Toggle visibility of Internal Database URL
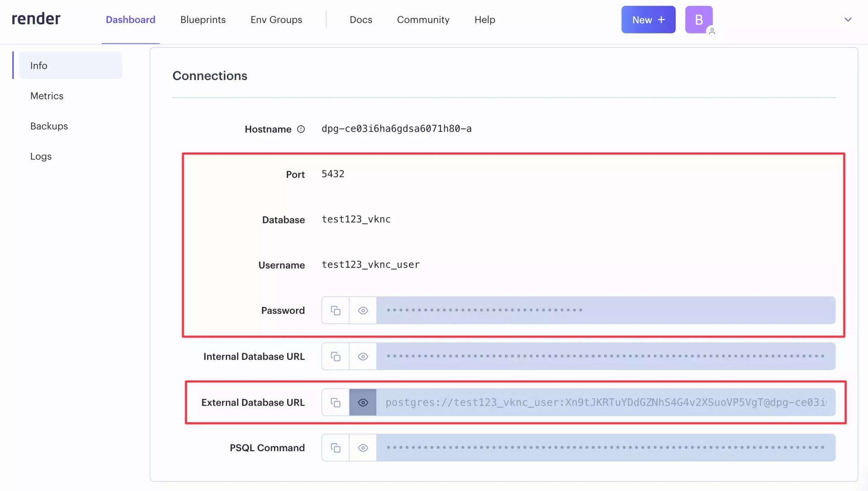The image size is (868, 491). (363, 356)
